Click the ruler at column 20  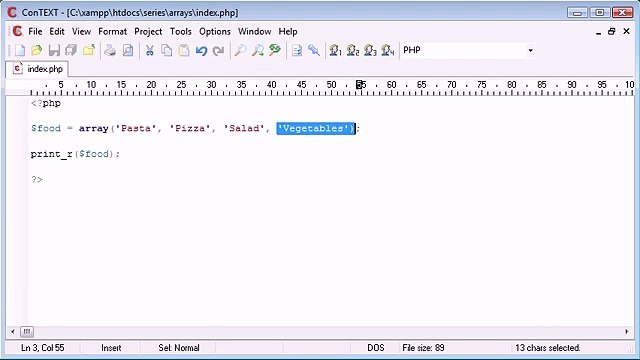point(151,85)
